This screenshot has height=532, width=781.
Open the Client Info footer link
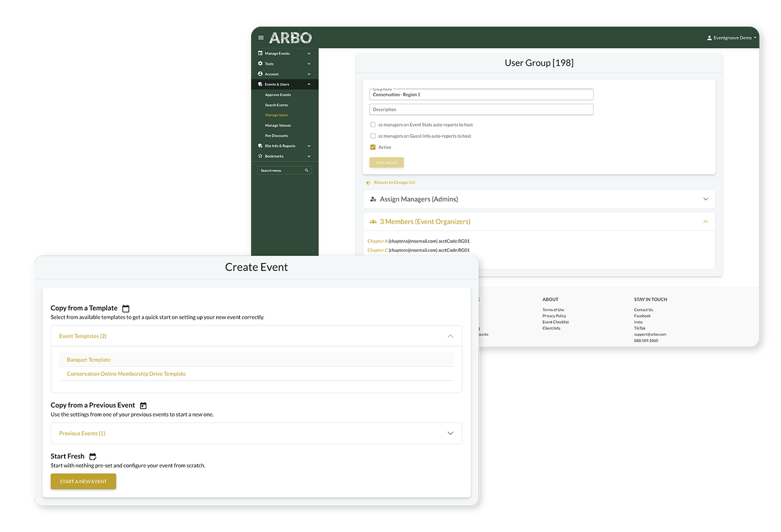pyautogui.click(x=551, y=328)
